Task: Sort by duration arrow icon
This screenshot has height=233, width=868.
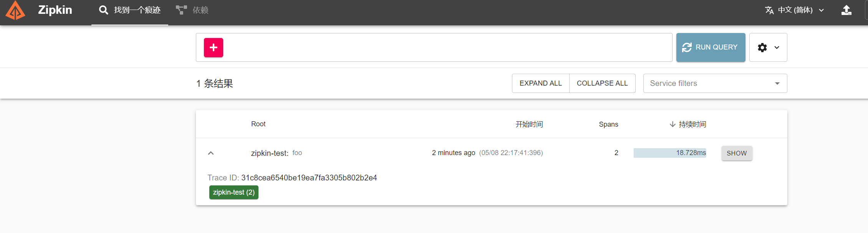Action: click(673, 124)
